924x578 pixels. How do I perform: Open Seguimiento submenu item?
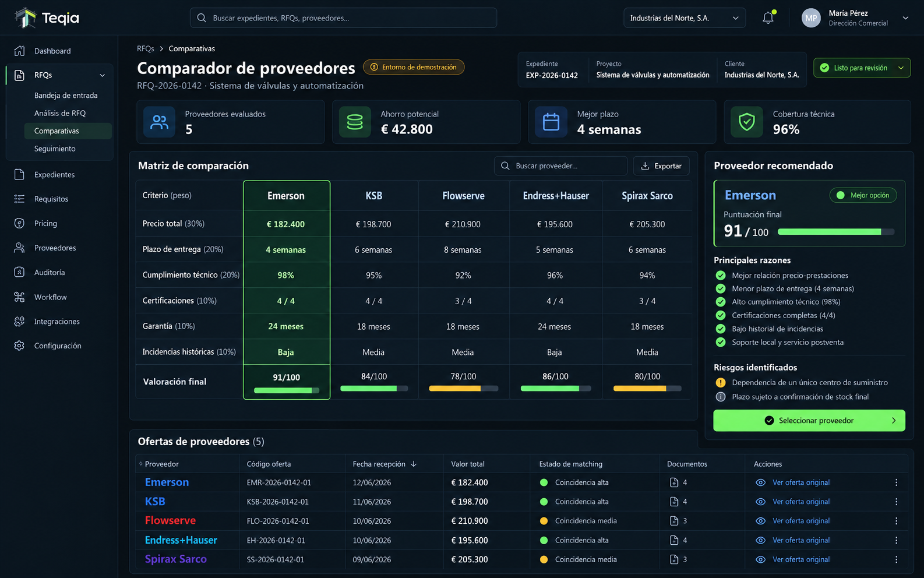[55, 149]
